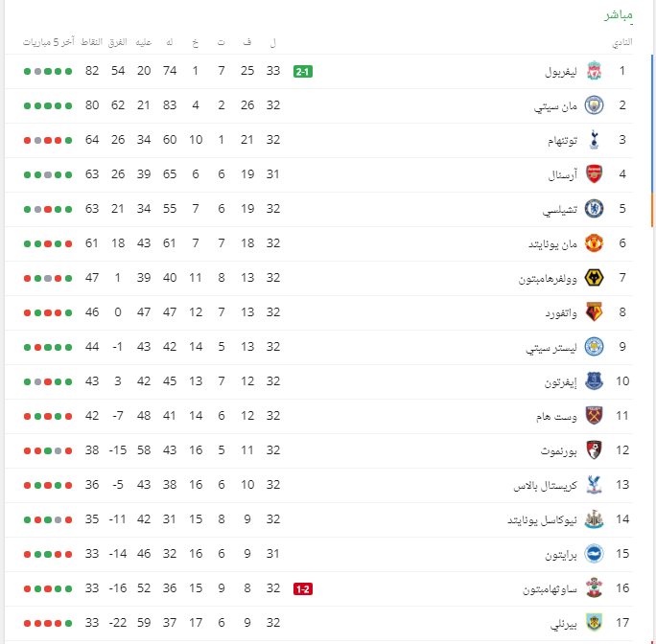Open the red 1-2 live score badge
This screenshot has height=644, width=656.
303,589
